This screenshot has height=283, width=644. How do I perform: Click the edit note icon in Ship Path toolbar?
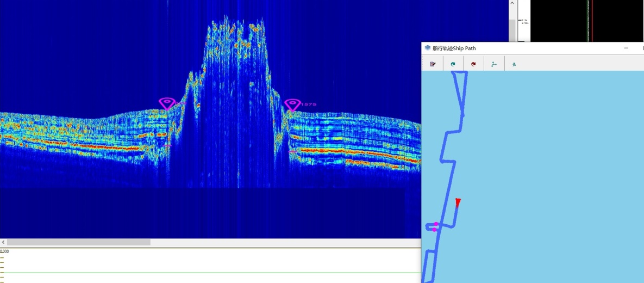(x=433, y=64)
